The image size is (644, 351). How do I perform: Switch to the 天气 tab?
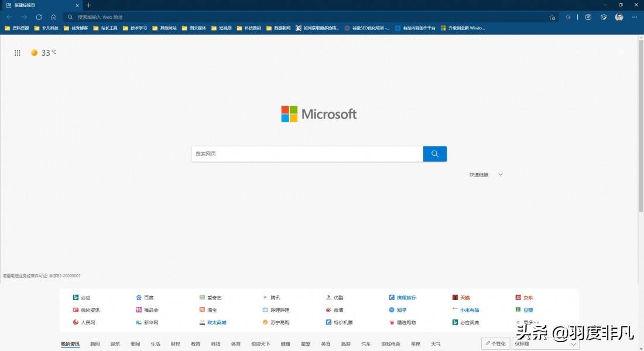click(436, 344)
